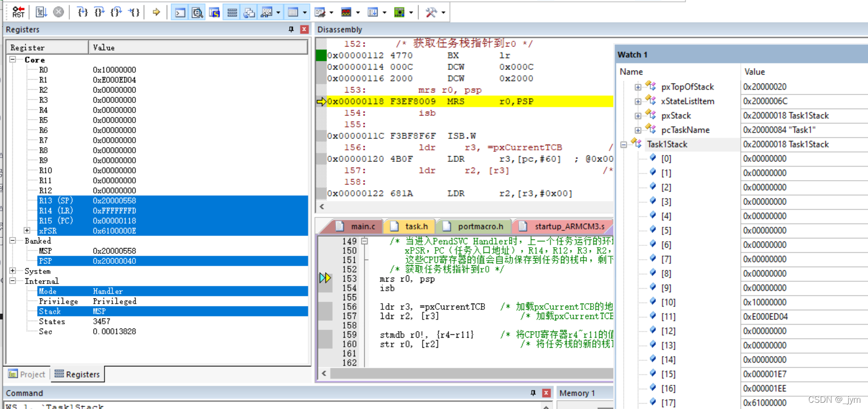Click the Step Into icon
868x409 pixels.
coord(82,12)
